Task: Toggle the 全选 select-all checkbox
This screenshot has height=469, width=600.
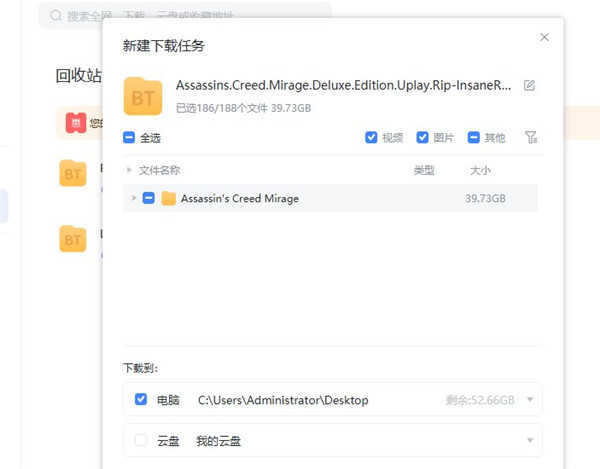Action: 129,138
